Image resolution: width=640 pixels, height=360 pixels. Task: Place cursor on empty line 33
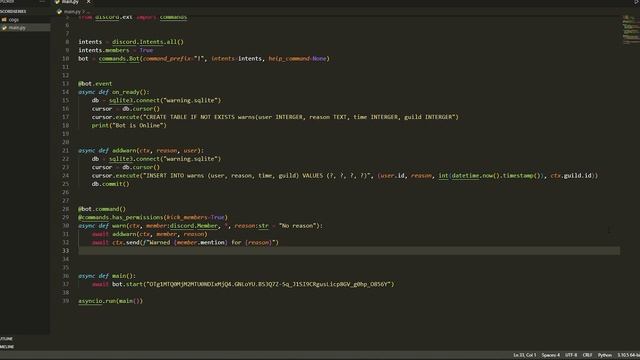(x=349, y=251)
